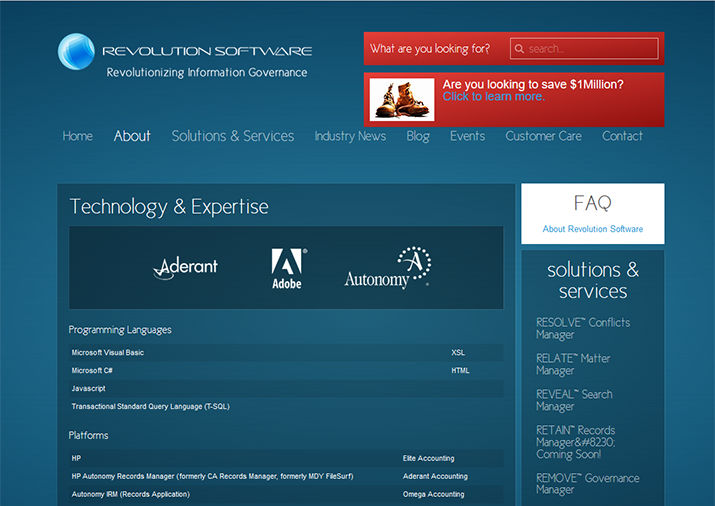
Task: Click the 'XSL' cell
Action: point(458,352)
